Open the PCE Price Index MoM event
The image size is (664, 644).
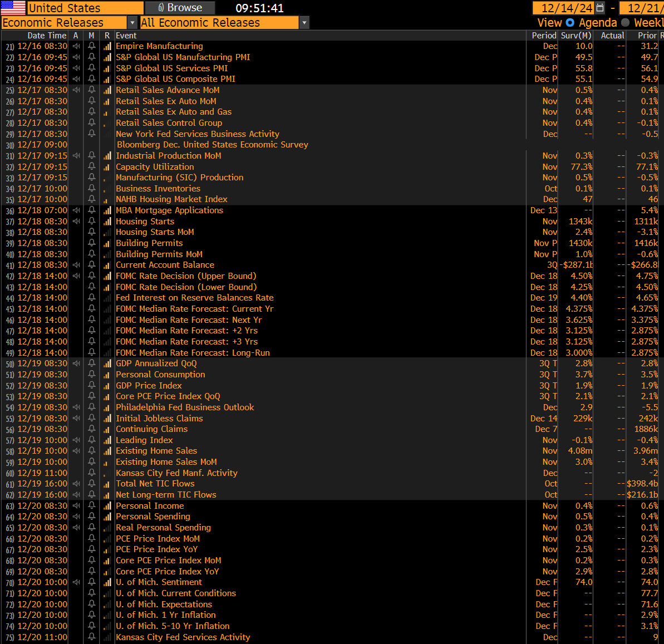[x=158, y=539]
